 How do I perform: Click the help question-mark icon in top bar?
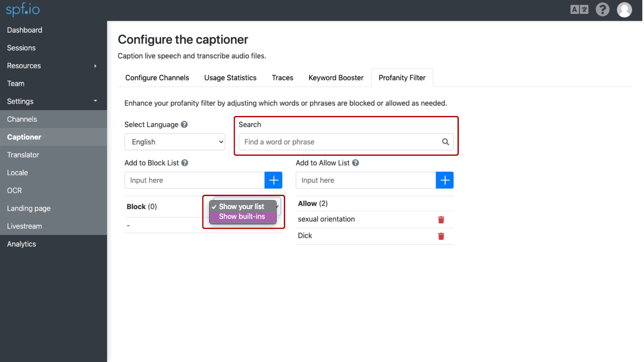(x=602, y=9)
